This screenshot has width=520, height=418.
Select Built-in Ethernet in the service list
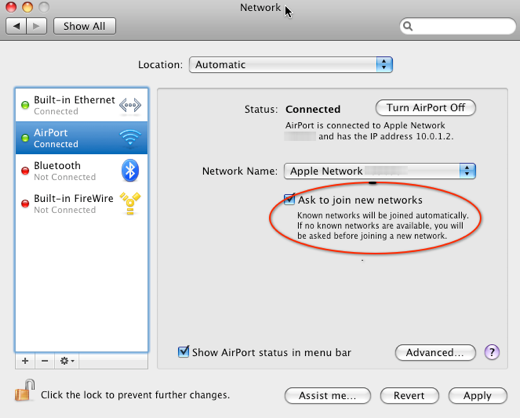[82, 105]
